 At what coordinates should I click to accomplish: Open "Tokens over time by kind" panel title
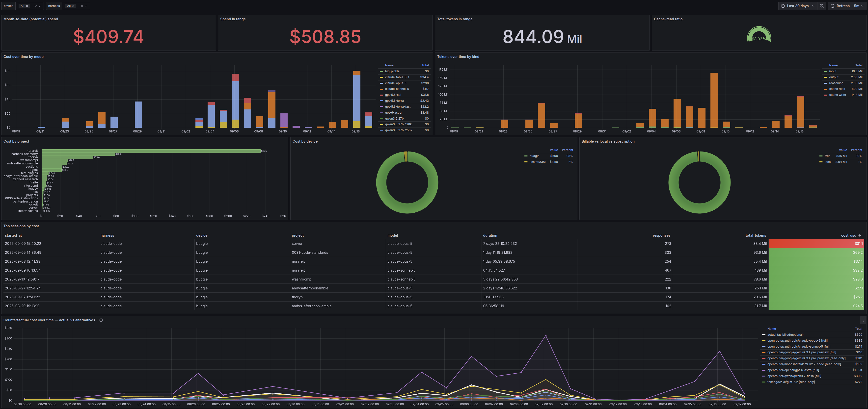coord(458,57)
